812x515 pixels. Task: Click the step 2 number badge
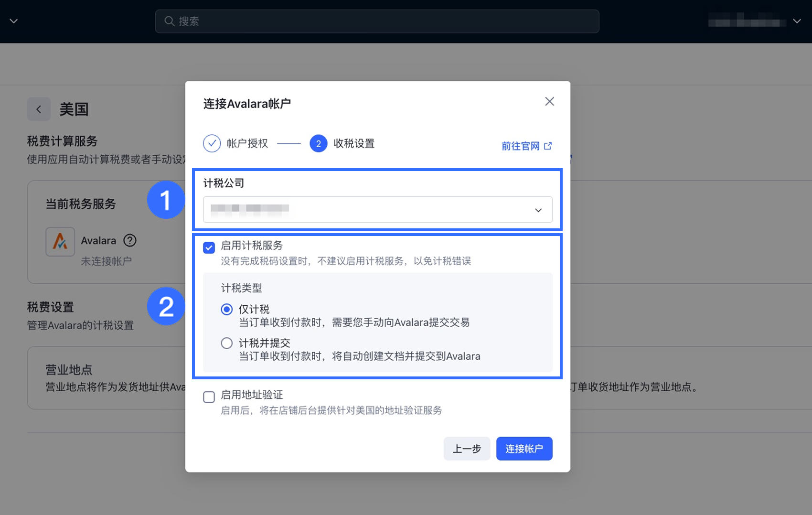click(x=318, y=143)
